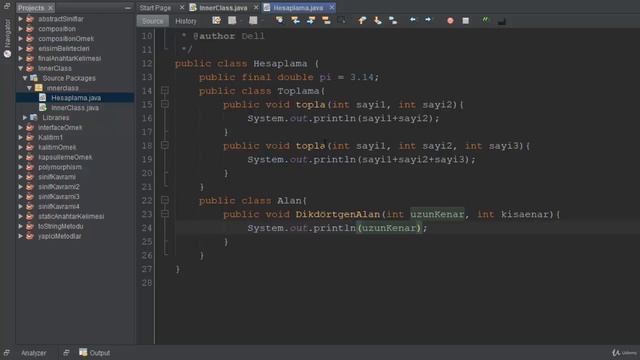Select InnerClass.java in project tree
Viewport: 640px width, 360px height.
coord(75,108)
